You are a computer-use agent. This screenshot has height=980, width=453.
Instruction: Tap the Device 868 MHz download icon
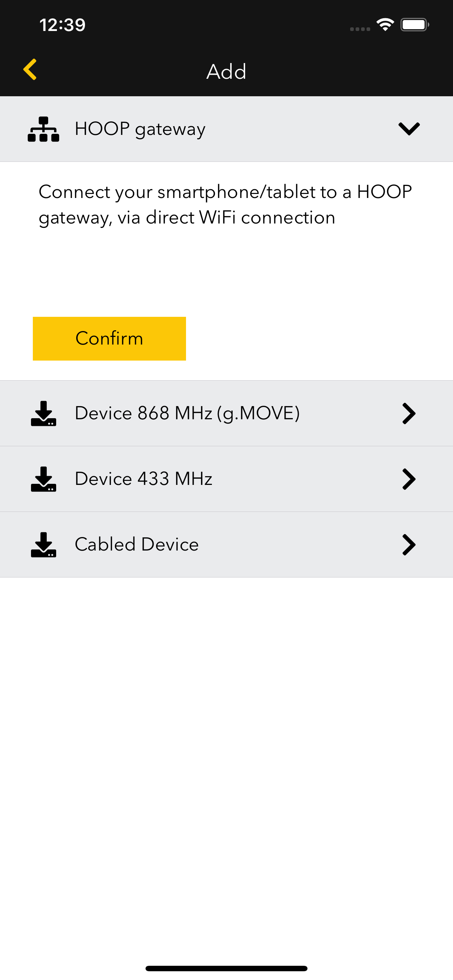(43, 413)
